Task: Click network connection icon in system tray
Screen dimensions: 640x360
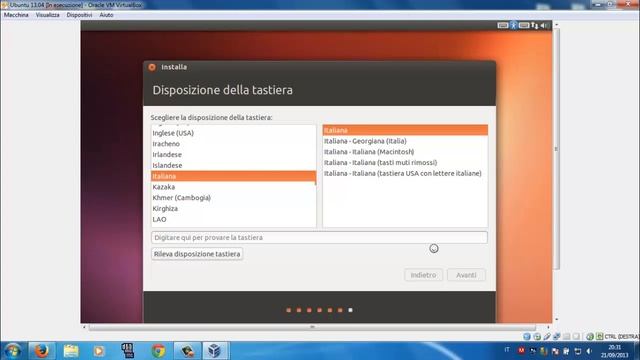Action: pos(578,351)
